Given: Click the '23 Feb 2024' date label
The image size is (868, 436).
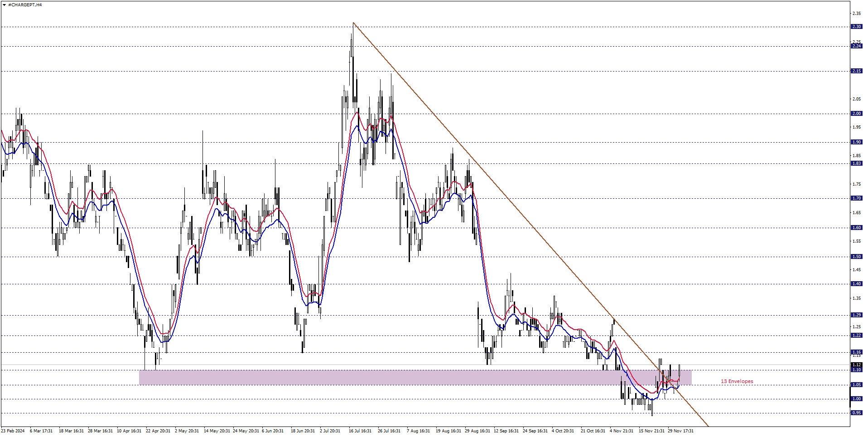Looking at the screenshot, I should (x=13, y=431).
